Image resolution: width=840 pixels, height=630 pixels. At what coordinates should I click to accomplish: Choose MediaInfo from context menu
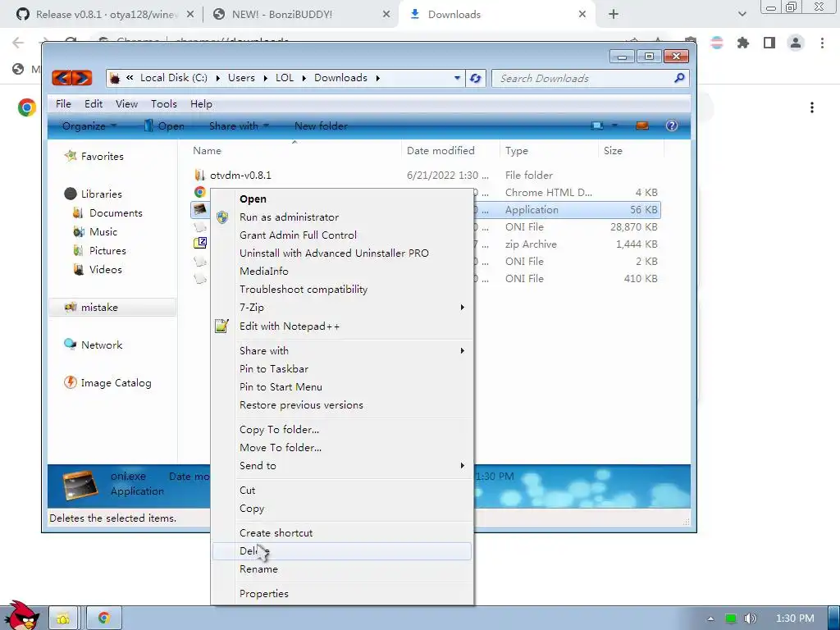coord(342,271)
